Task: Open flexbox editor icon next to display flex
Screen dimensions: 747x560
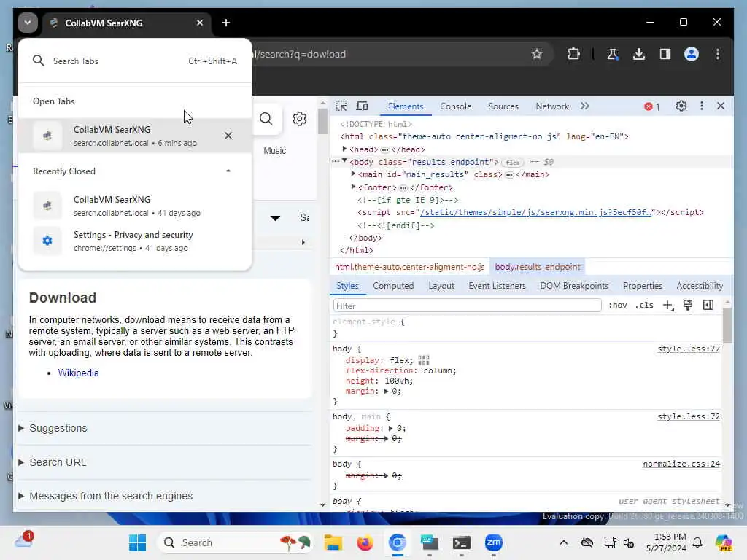Action: (x=424, y=360)
